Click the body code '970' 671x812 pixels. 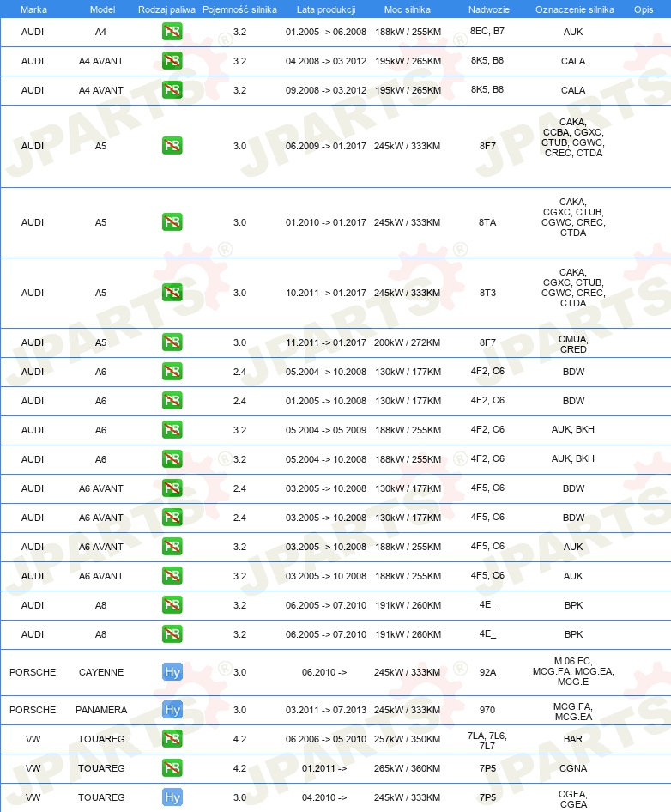(x=487, y=710)
